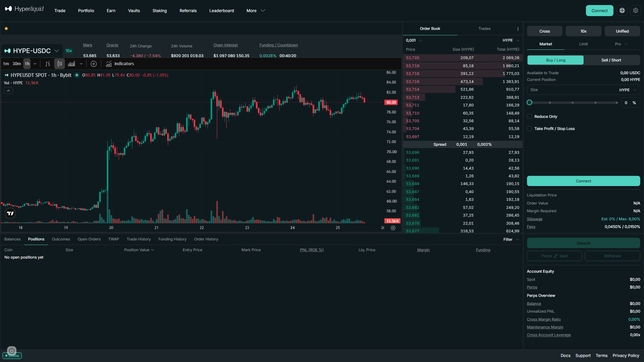Screen dimensions: 644x362
Task: Click the info circle icon at bottom left
Action: tap(12, 351)
